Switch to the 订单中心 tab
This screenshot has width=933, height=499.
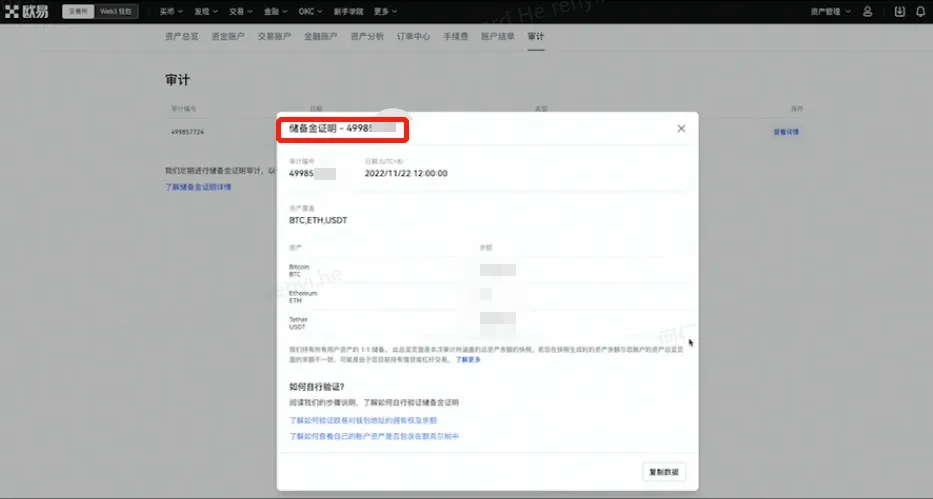click(414, 36)
